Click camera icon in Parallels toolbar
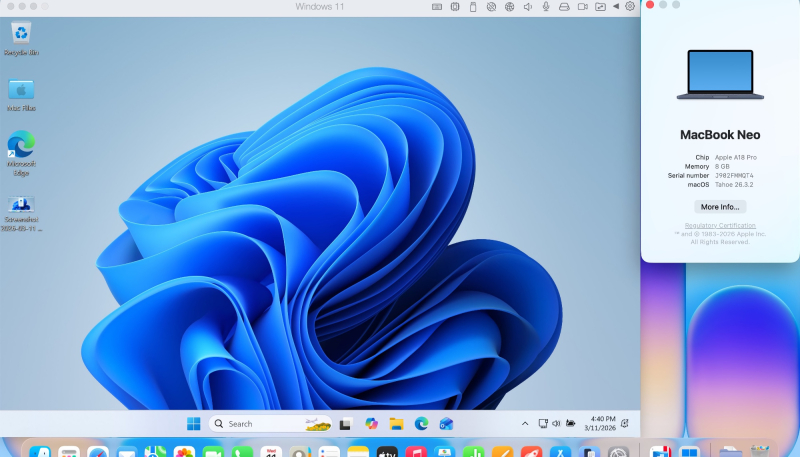 point(582,7)
